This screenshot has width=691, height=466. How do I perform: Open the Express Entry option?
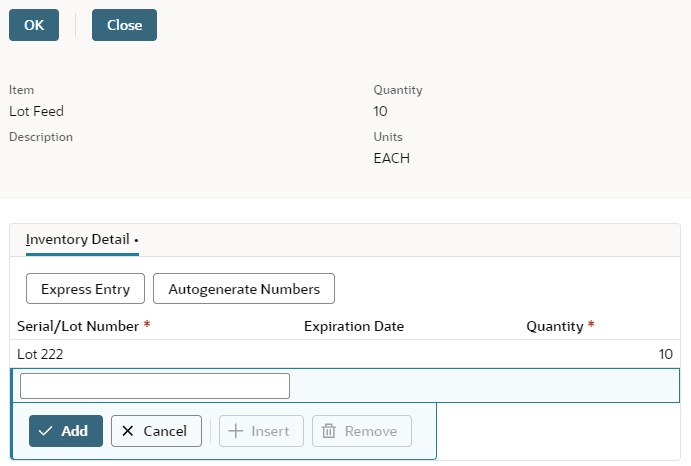pyautogui.click(x=85, y=289)
